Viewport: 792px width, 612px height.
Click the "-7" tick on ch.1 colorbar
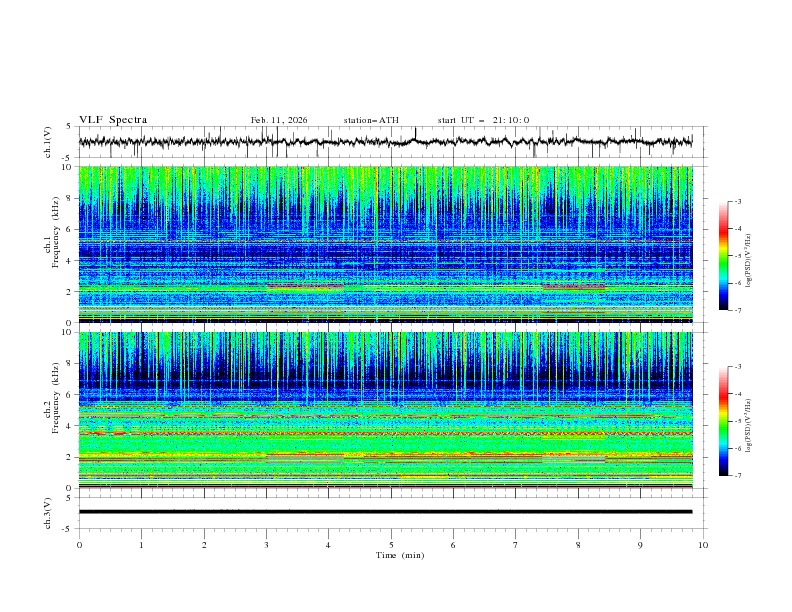click(x=737, y=310)
